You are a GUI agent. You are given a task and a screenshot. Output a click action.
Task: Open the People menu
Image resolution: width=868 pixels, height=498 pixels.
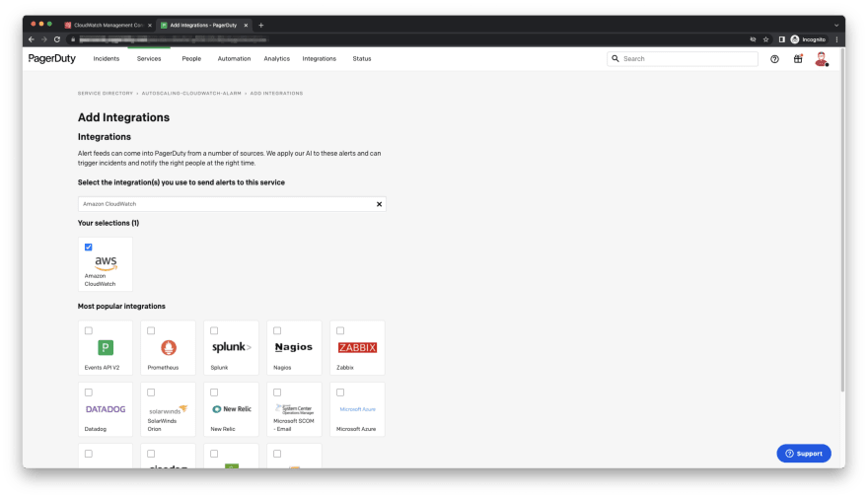(191, 58)
